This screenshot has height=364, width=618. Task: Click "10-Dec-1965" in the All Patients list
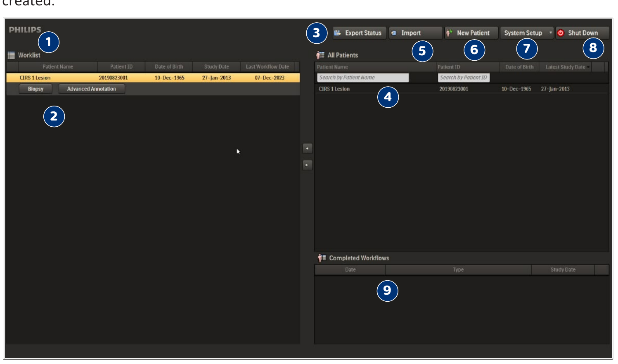point(516,89)
